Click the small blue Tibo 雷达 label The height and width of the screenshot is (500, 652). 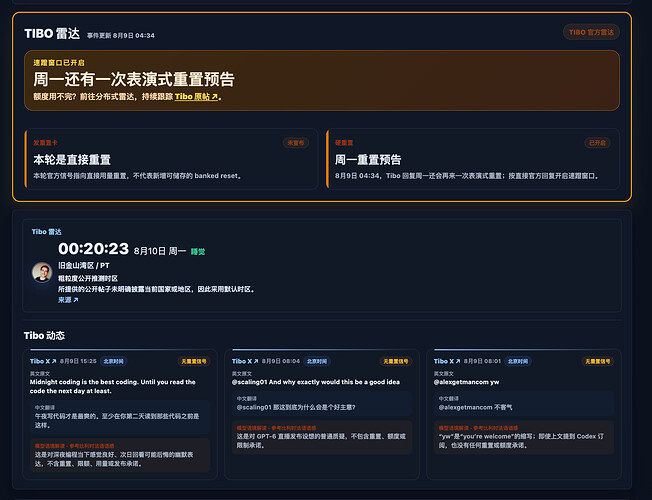click(x=47, y=232)
